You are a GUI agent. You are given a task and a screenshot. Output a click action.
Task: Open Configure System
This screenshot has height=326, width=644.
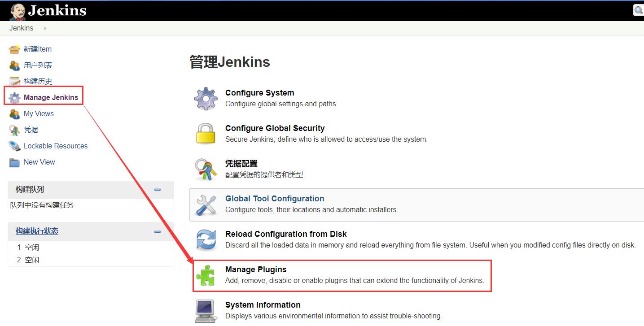point(260,93)
